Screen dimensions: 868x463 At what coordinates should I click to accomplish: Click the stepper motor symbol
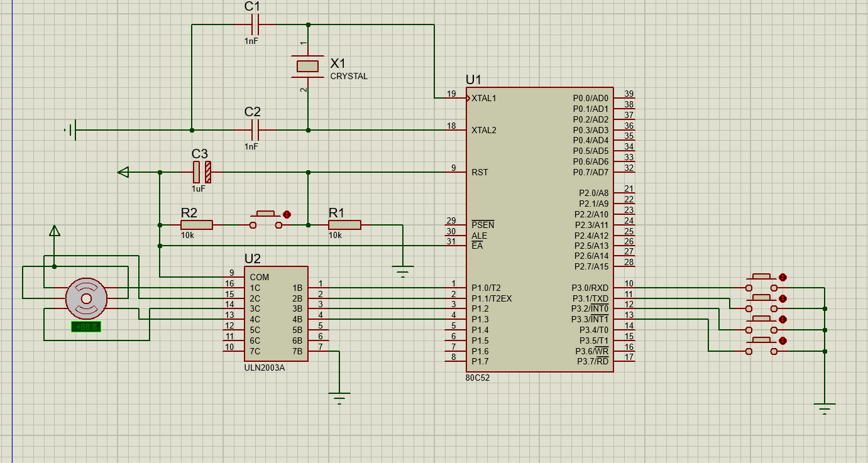pos(86,298)
